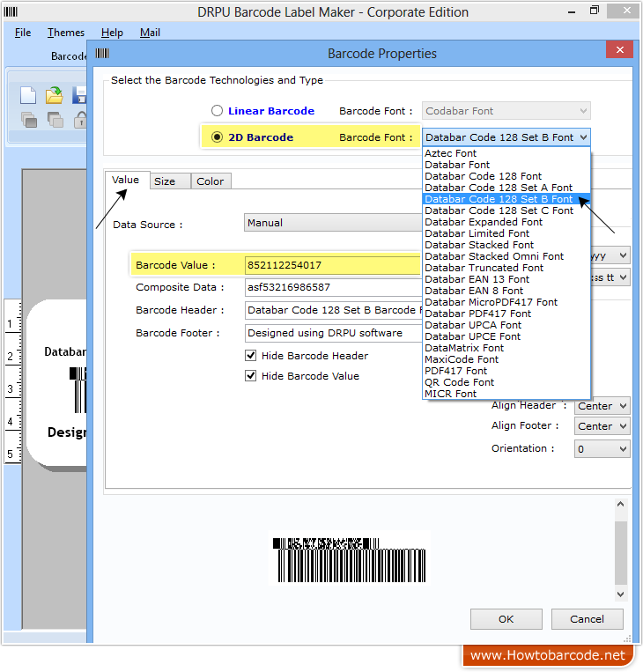The height and width of the screenshot is (672, 643).
Task: Select the 2D Barcode radio button
Action: coord(217,137)
